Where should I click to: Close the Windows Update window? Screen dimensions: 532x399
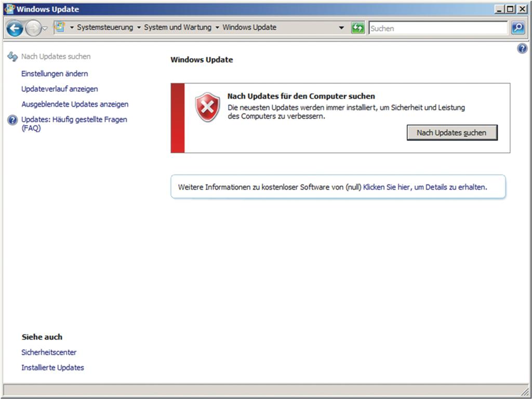[x=522, y=9]
